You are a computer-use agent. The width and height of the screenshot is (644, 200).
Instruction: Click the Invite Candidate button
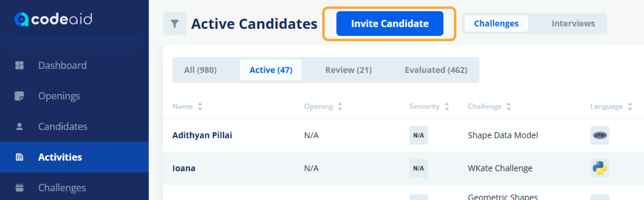point(390,24)
